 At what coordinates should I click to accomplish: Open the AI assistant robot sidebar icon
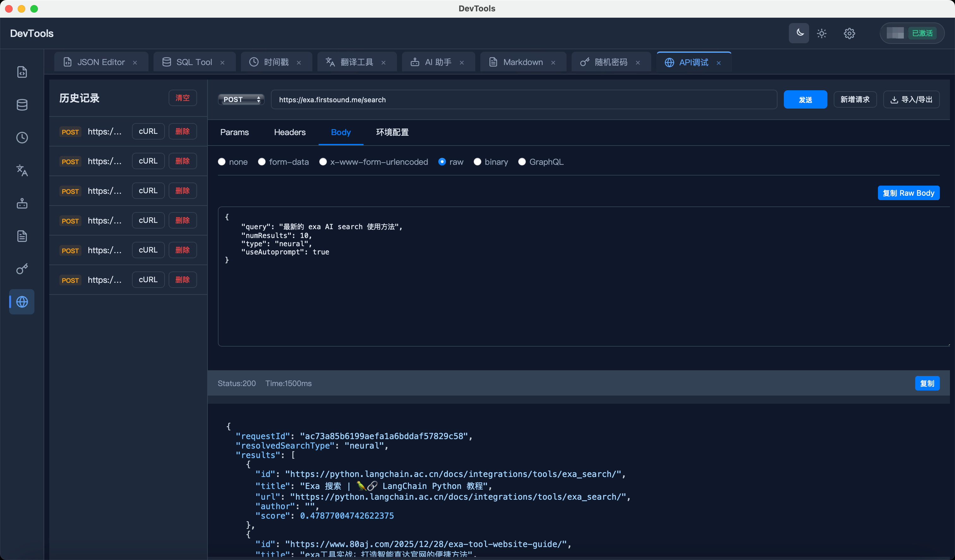pyautogui.click(x=22, y=204)
